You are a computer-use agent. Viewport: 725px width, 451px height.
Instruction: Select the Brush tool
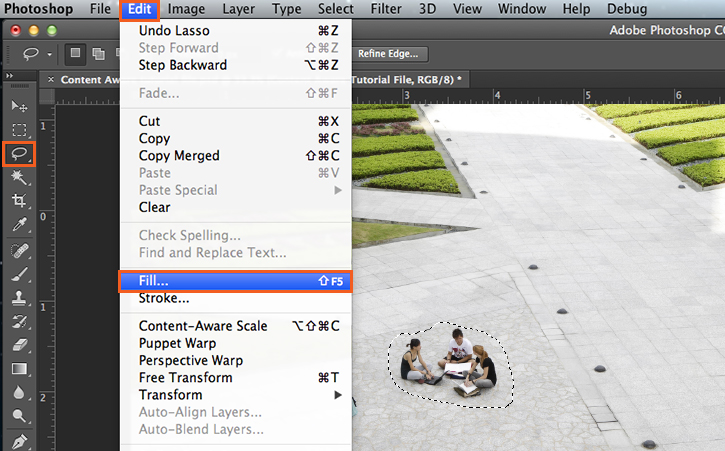click(18, 273)
